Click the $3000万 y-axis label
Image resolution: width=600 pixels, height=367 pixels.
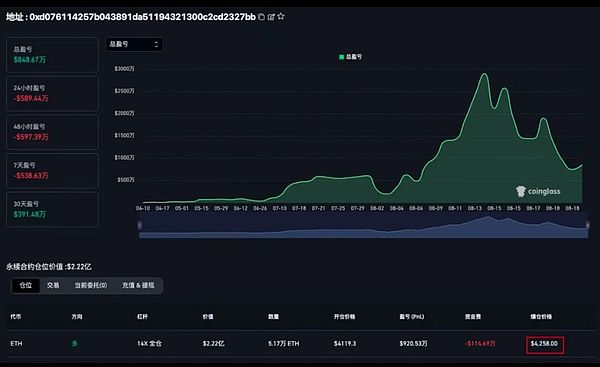124,69
